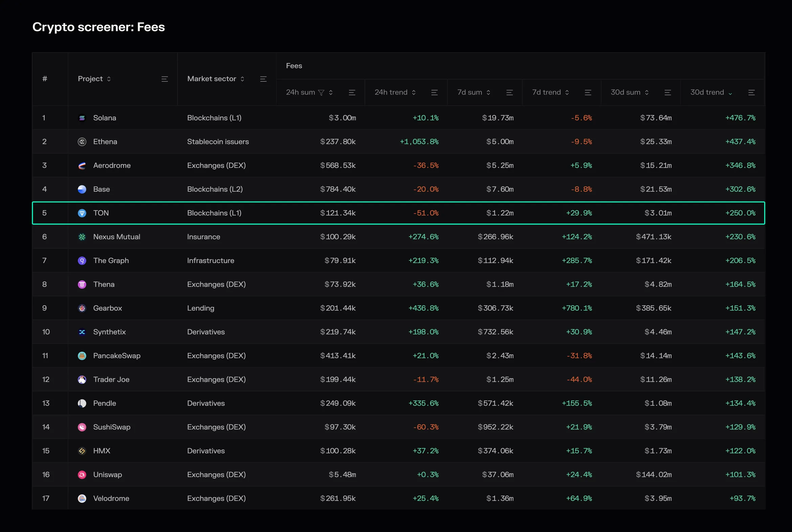This screenshot has width=792, height=532.
Task: Click the Base logo icon
Action: point(82,189)
